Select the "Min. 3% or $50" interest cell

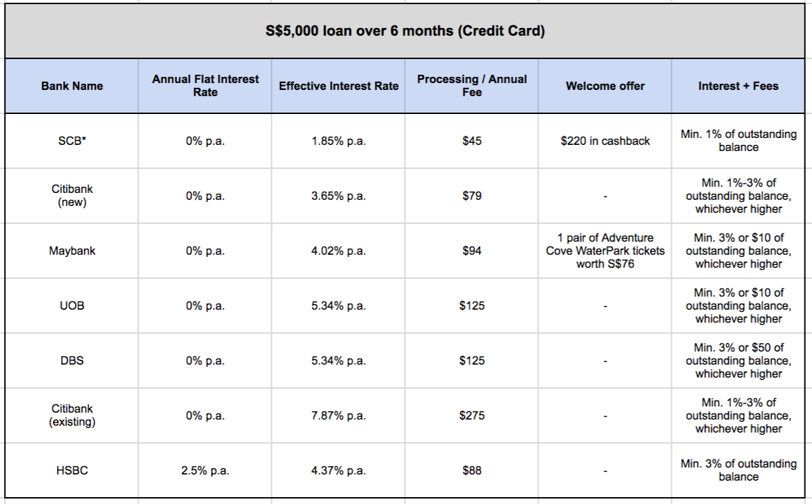[x=738, y=360]
